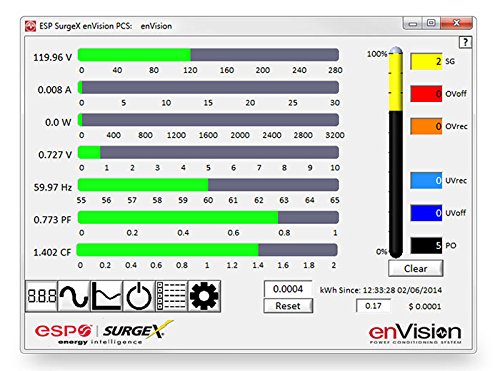The width and height of the screenshot is (500, 371).
Task: Click the 'OVrec' label
Action: (x=456, y=126)
